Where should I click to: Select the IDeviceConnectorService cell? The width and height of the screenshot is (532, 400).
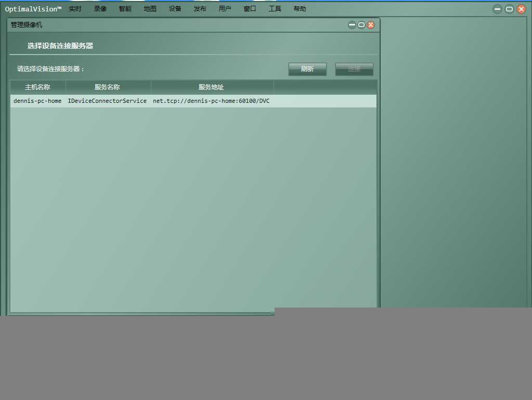click(107, 101)
